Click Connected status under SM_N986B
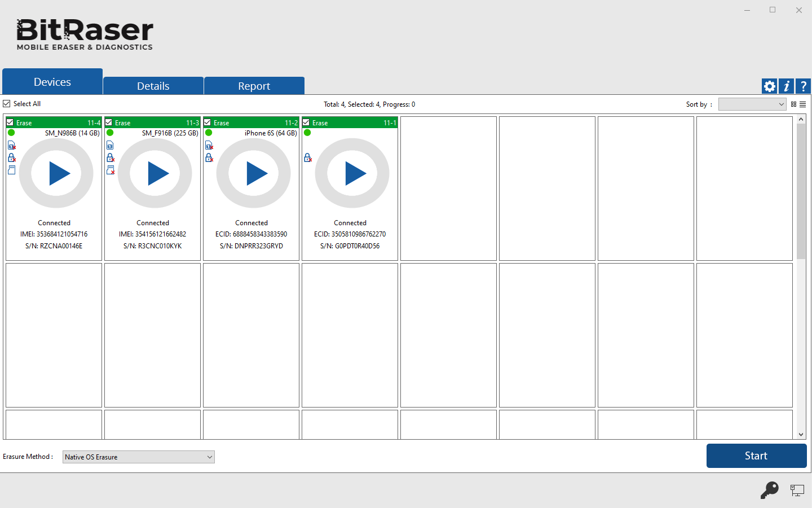Viewport: 812px width, 508px height. coord(54,223)
